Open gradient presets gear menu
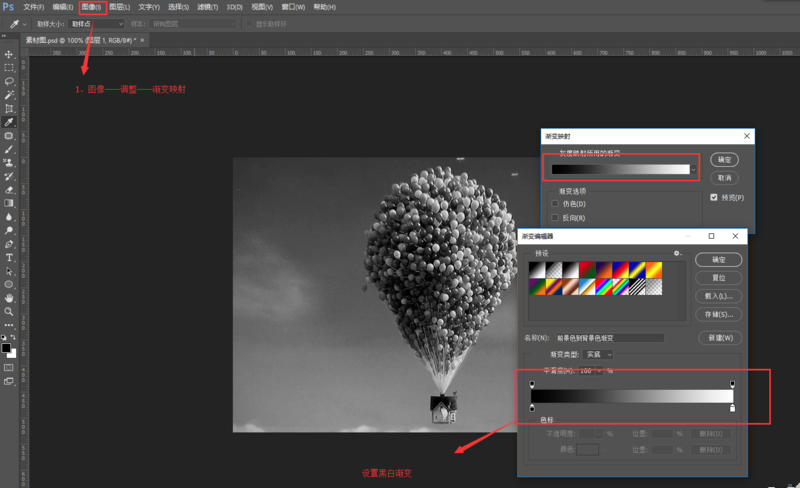Viewport: 800px width, 488px height. pos(677,254)
